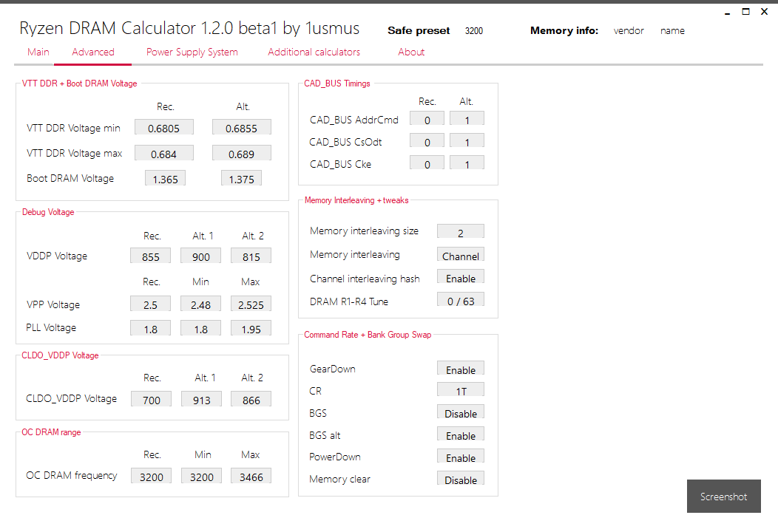The height and width of the screenshot is (532, 778).
Task: Select Memory interleaving size value 2
Action: pos(461,232)
